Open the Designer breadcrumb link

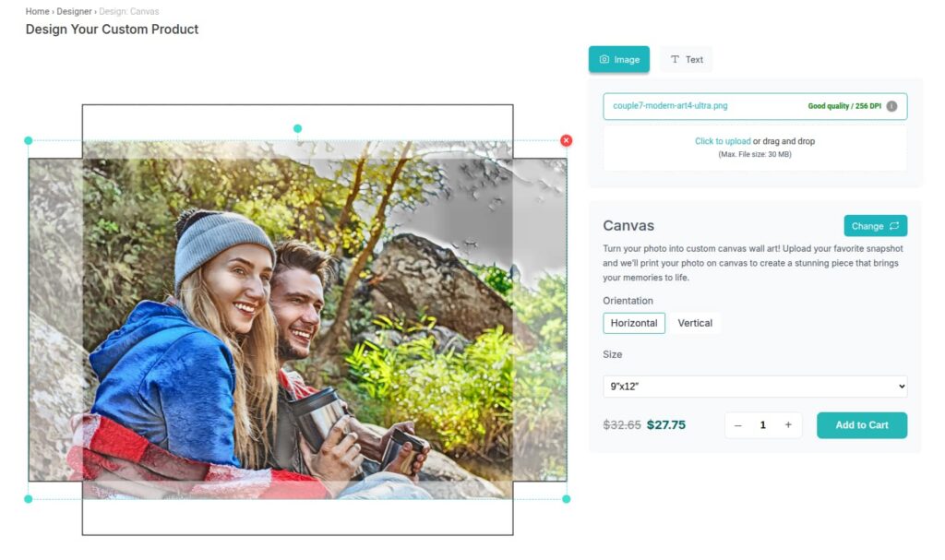click(x=75, y=11)
